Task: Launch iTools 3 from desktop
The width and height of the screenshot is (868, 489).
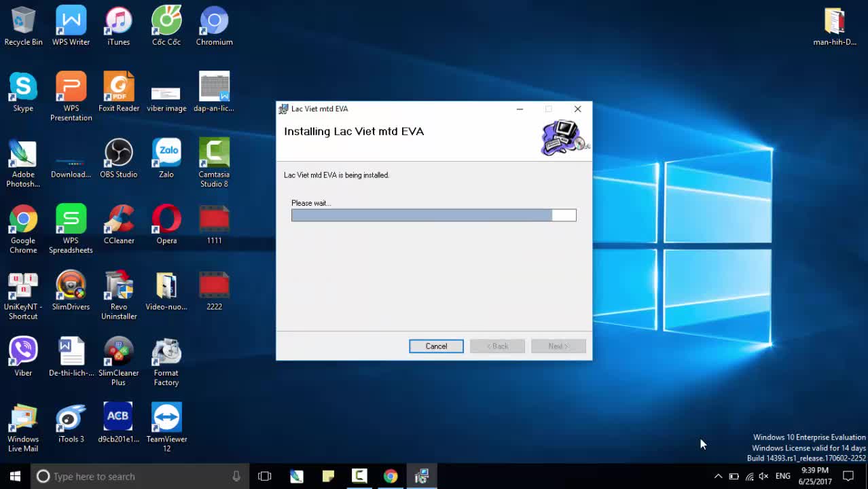Action: (71, 424)
